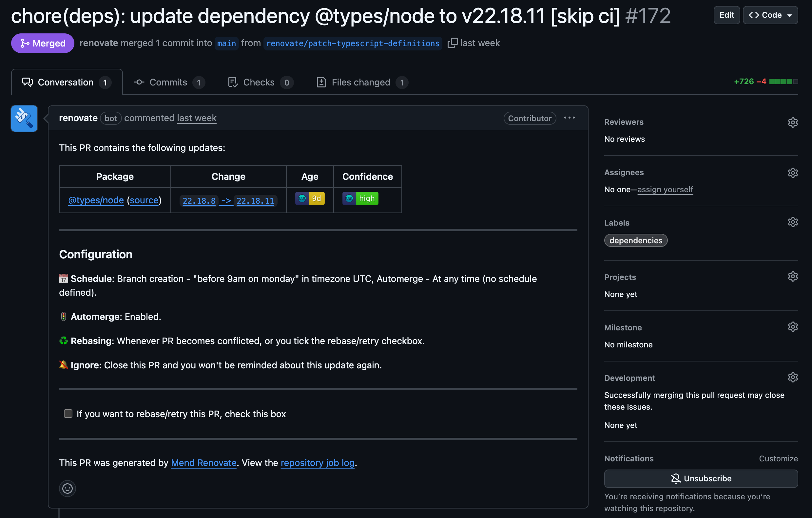The height and width of the screenshot is (518, 812).
Task: Click the Projects gear icon
Action: [x=792, y=276]
